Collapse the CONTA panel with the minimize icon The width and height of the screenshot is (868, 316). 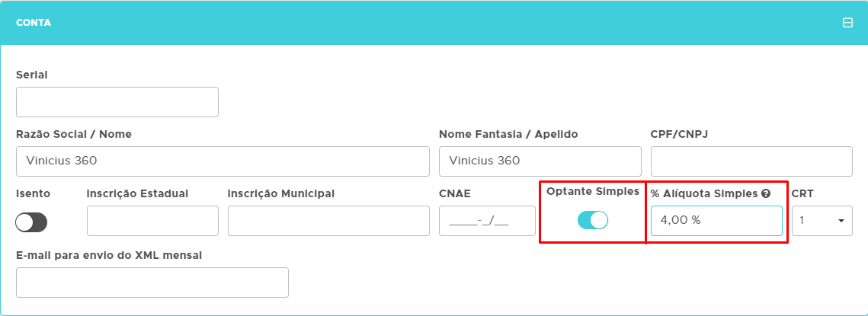(847, 23)
